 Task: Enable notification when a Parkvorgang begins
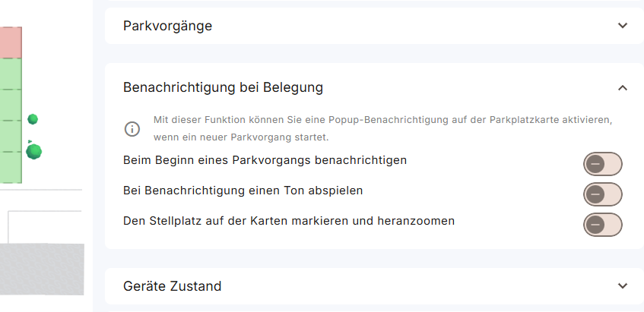[x=602, y=163]
